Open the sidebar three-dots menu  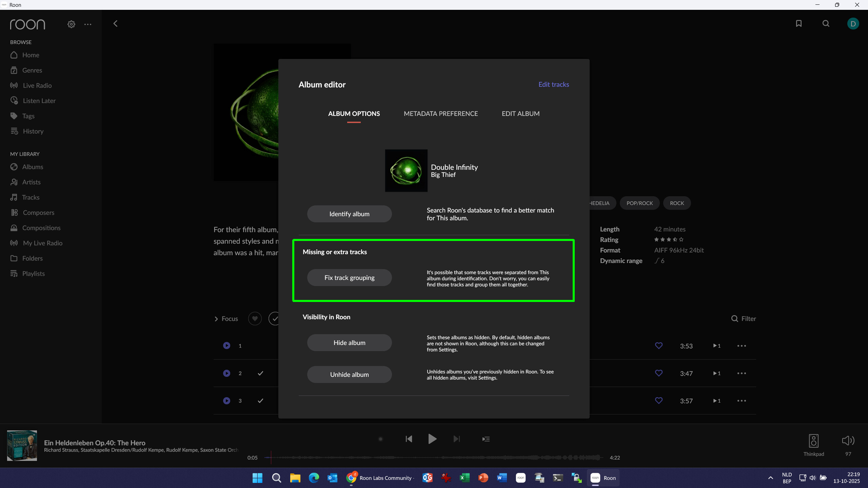click(x=88, y=24)
